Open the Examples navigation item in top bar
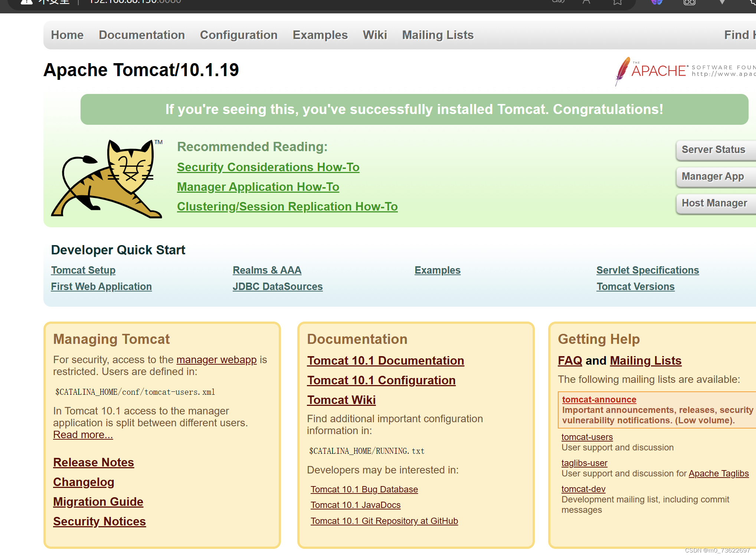756x557 pixels. pos(320,35)
